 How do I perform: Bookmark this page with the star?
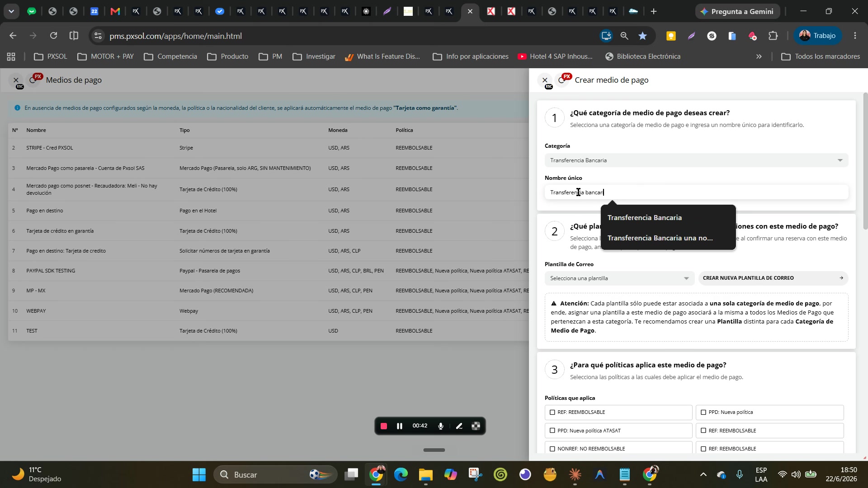coord(642,36)
